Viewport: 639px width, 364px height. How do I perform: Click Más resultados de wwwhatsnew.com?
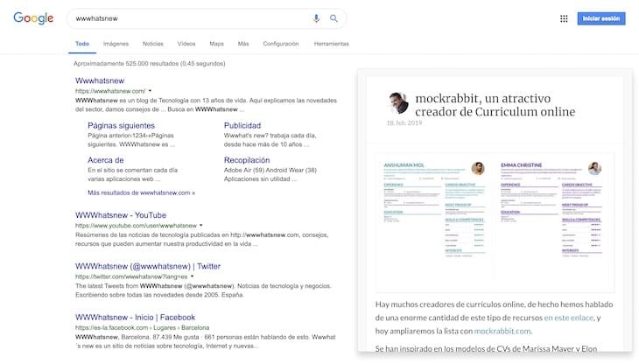tap(141, 192)
